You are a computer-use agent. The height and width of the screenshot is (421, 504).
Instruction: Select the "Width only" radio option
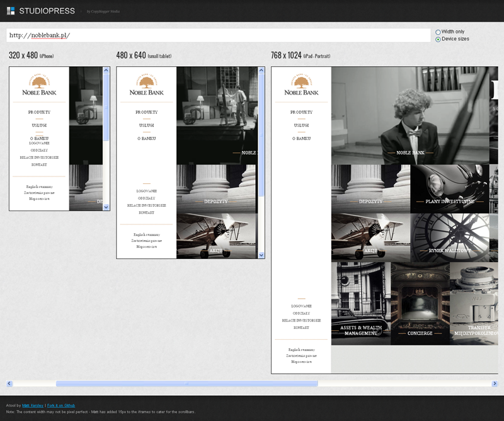tap(438, 32)
